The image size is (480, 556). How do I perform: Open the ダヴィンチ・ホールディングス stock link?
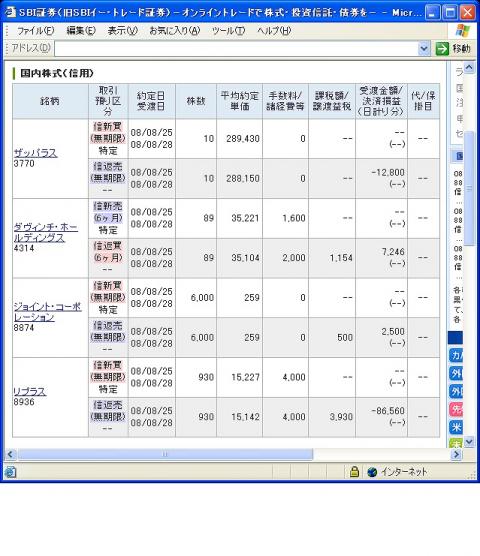click(x=45, y=232)
